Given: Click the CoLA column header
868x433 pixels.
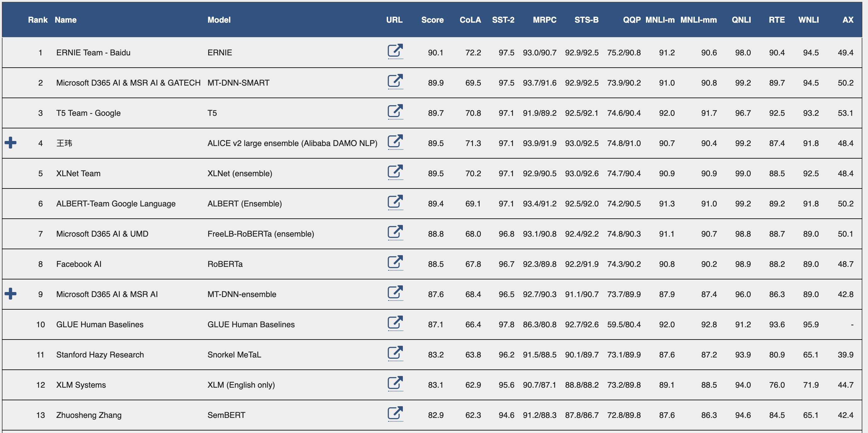Looking at the screenshot, I should (x=470, y=20).
